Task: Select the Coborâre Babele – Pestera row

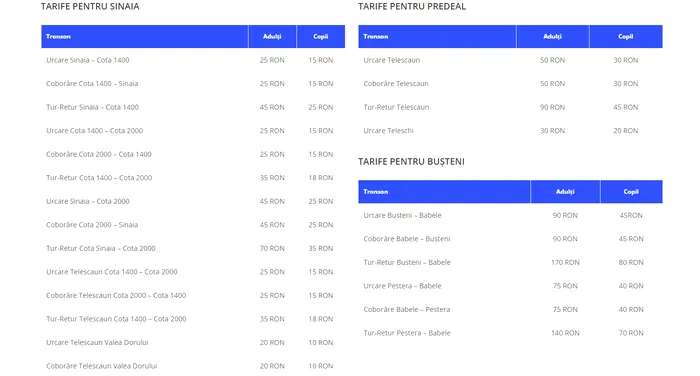Action: click(510, 309)
